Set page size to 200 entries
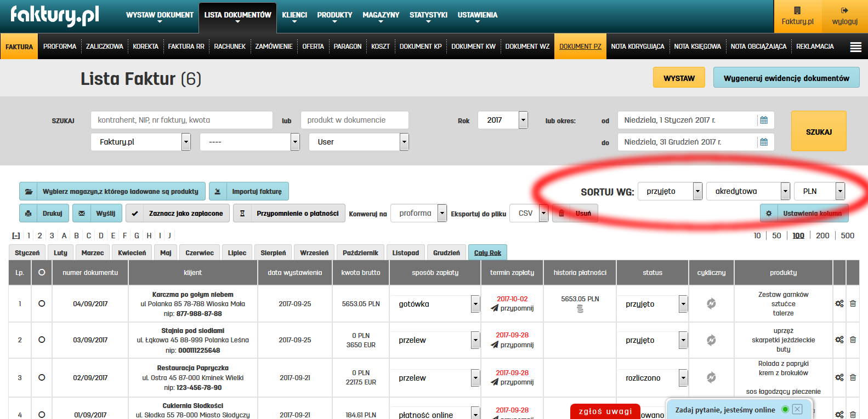Viewport: 868px width, 419px height. pos(822,236)
